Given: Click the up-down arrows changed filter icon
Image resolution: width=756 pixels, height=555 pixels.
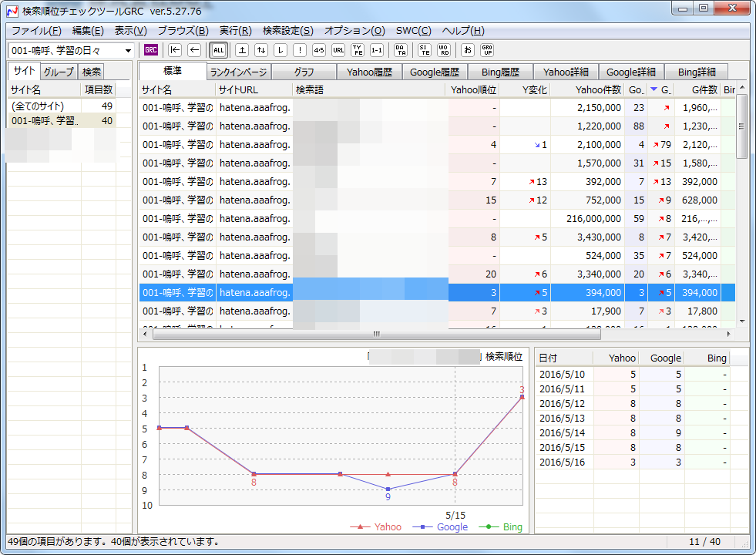Looking at the screenshot, I should [x=261, y=49].
